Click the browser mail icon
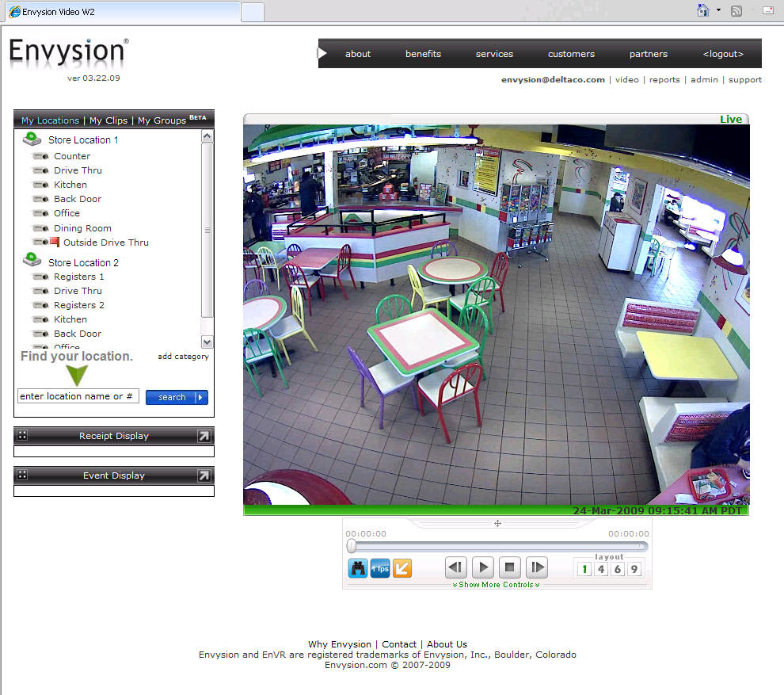 768,10
